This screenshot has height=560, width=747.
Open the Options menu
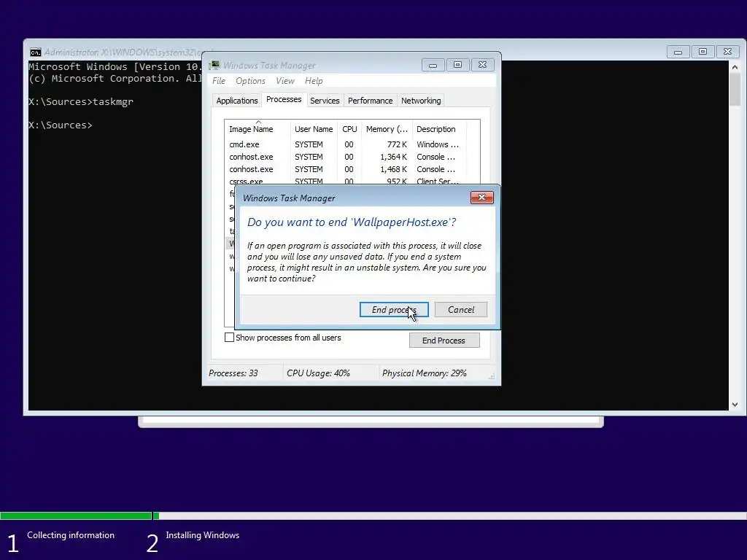251,81
